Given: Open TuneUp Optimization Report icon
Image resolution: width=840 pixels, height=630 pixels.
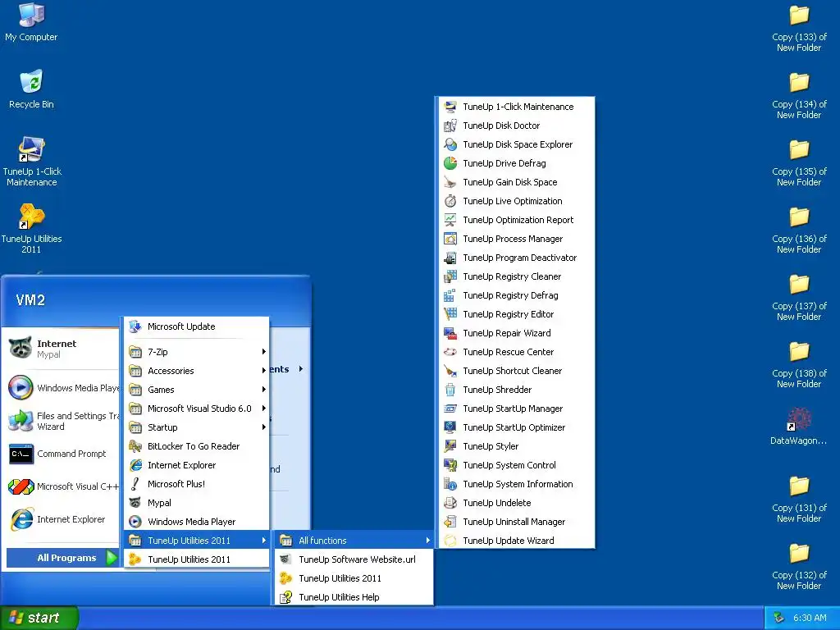Looking at the screenshot, I should coord(450,220).
